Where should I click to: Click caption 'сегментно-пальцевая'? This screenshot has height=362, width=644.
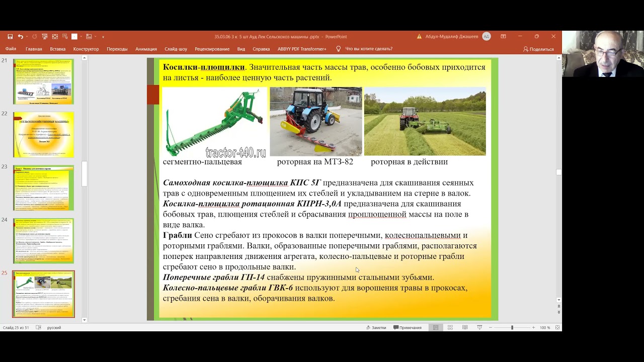[202, 162]
